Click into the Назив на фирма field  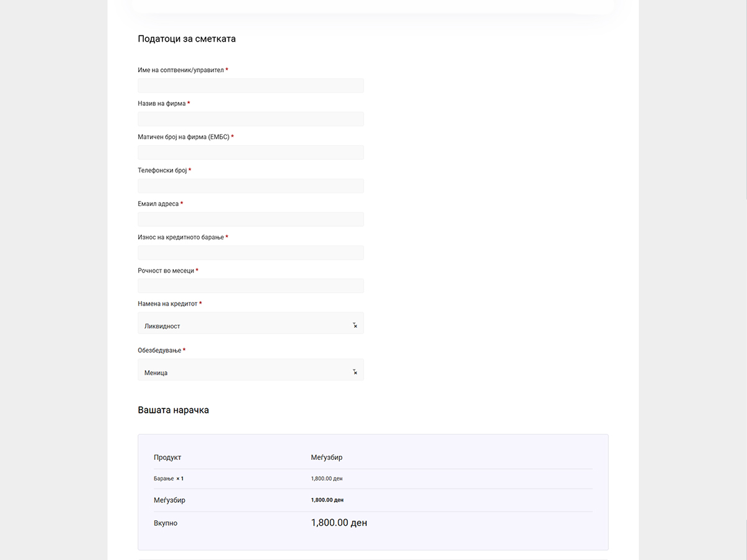coord(250,119)
